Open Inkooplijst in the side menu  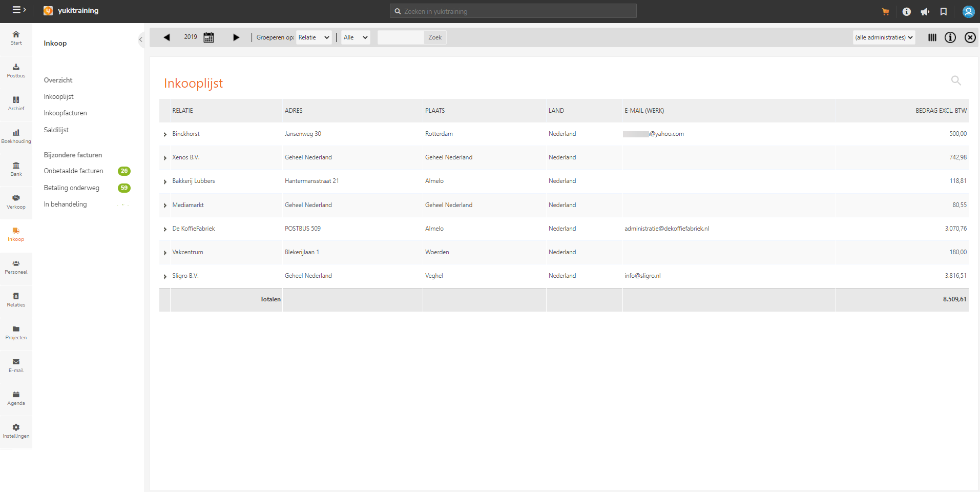pyautogui.click(x=59, y=97)
